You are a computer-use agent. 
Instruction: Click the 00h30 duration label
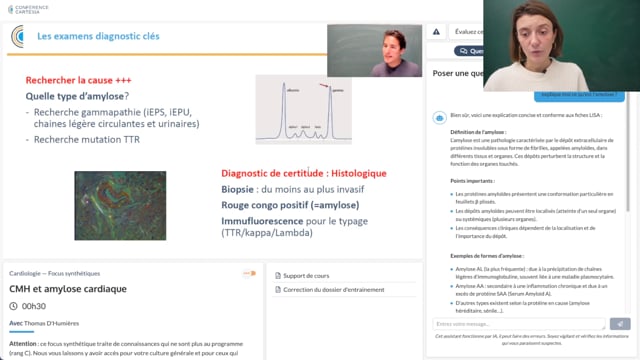point(34,306)
